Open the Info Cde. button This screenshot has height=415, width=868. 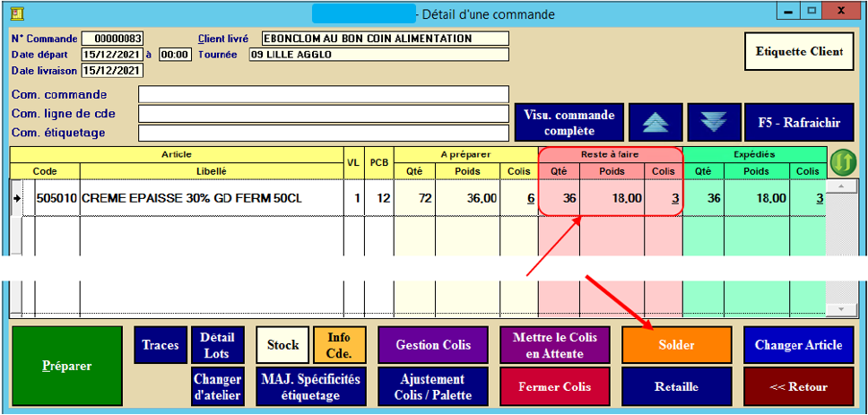339,345
